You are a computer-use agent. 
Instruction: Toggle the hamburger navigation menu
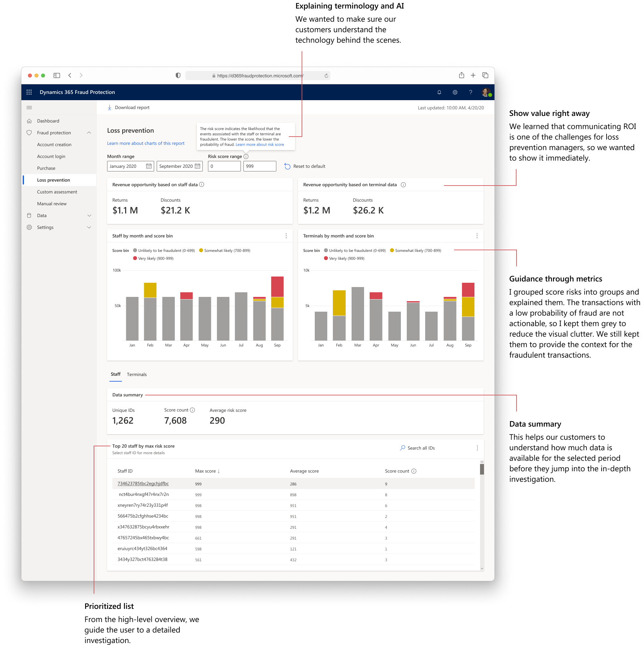(x=29, y=107)
